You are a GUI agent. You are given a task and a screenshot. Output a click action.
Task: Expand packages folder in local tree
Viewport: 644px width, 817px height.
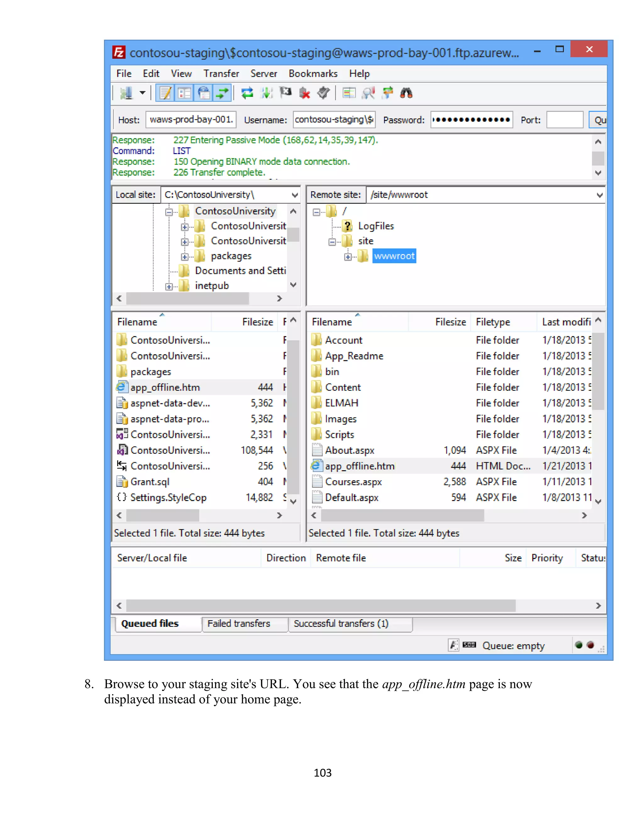[x=184, y=257]
